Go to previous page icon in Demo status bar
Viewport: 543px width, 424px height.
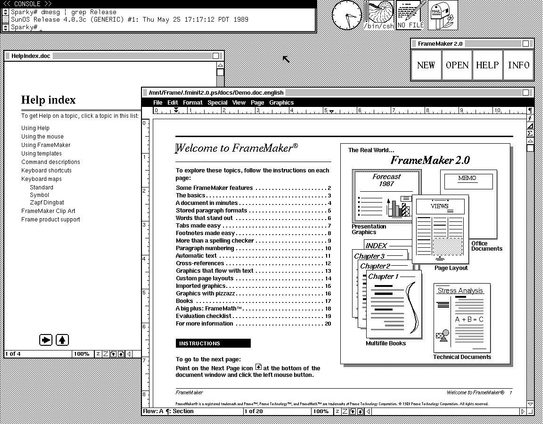(x=360, y=412)
